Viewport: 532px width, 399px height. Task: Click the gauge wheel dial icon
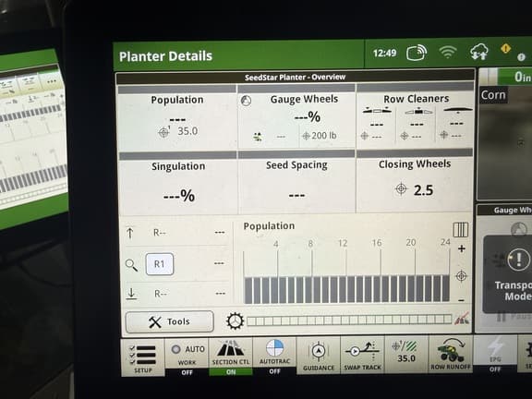click(246, 101)
